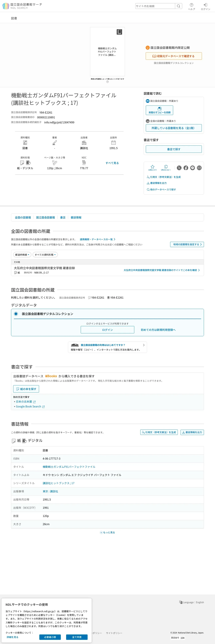Open the 都道府県順 sort dropdown
The height and width of the screenshot is (644, 215).
pyautogui.click(x=22, y=255)
